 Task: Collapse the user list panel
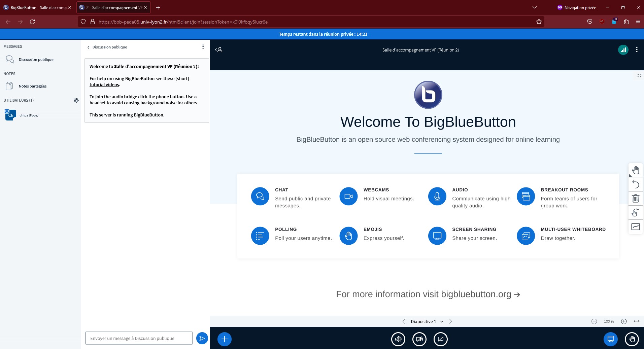pyautogui.click(x=218, y=49)
